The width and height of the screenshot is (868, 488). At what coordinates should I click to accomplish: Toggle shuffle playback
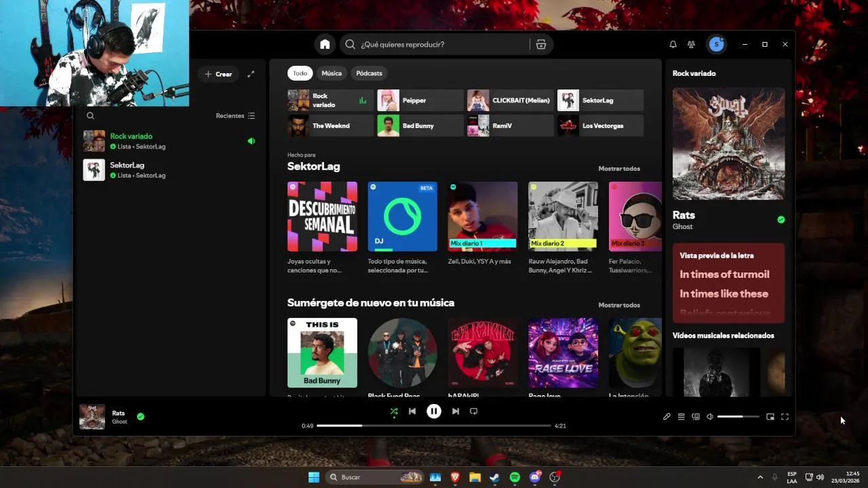tap(394, 411)
